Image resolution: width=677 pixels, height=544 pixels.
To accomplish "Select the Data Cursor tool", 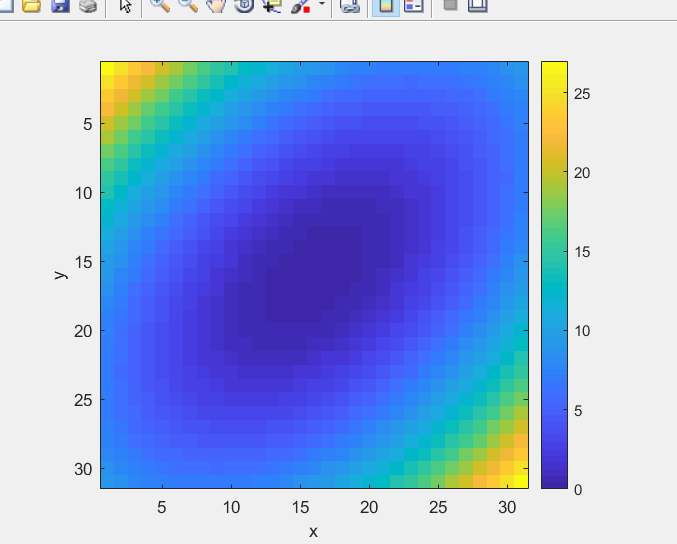I will point(272,5).
